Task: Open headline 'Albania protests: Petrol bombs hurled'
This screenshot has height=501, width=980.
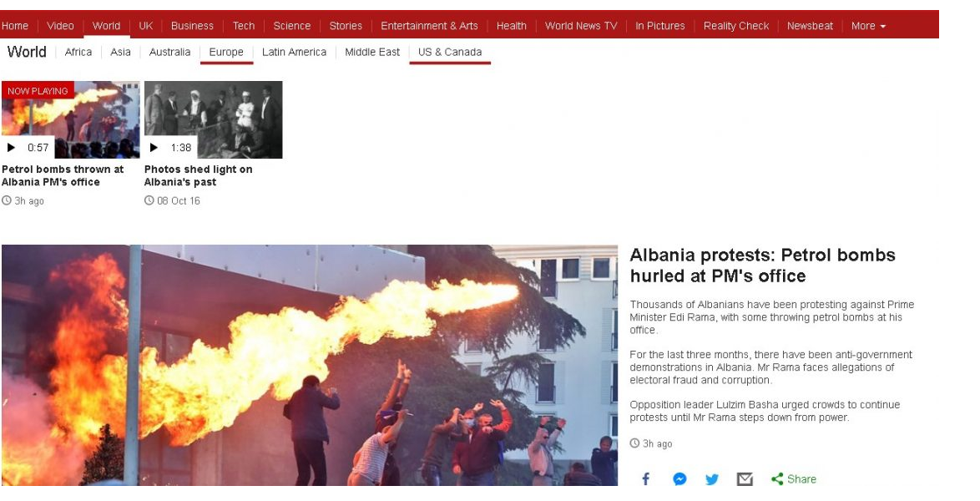Action: 762,266
